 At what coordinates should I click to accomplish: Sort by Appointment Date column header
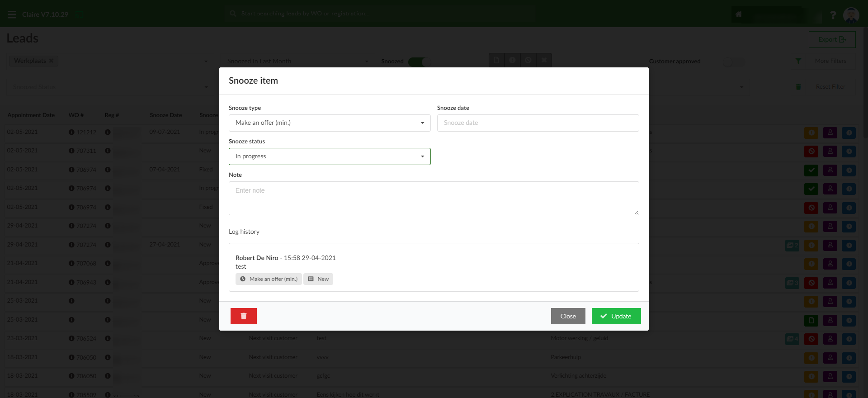point(31,115)
